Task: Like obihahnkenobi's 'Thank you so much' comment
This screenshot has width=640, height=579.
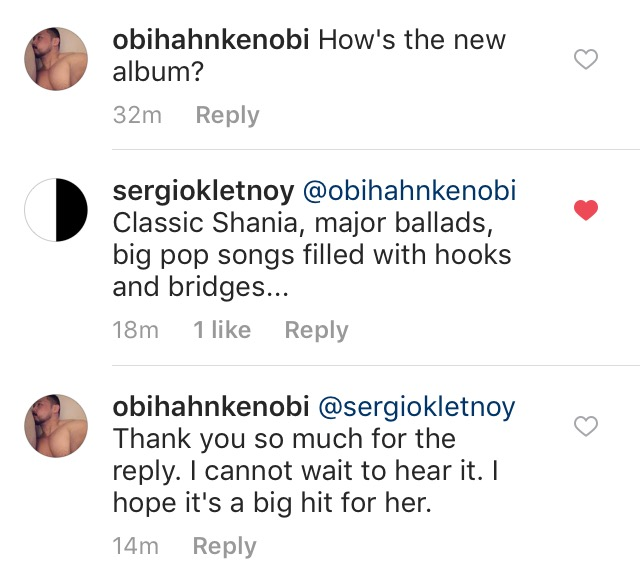Action: click(x=586, y=427)
